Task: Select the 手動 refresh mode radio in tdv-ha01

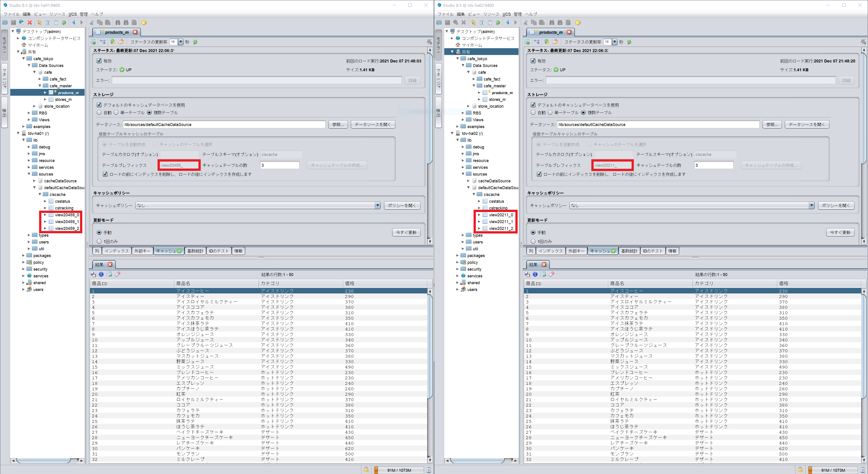Action: [99, 232]
